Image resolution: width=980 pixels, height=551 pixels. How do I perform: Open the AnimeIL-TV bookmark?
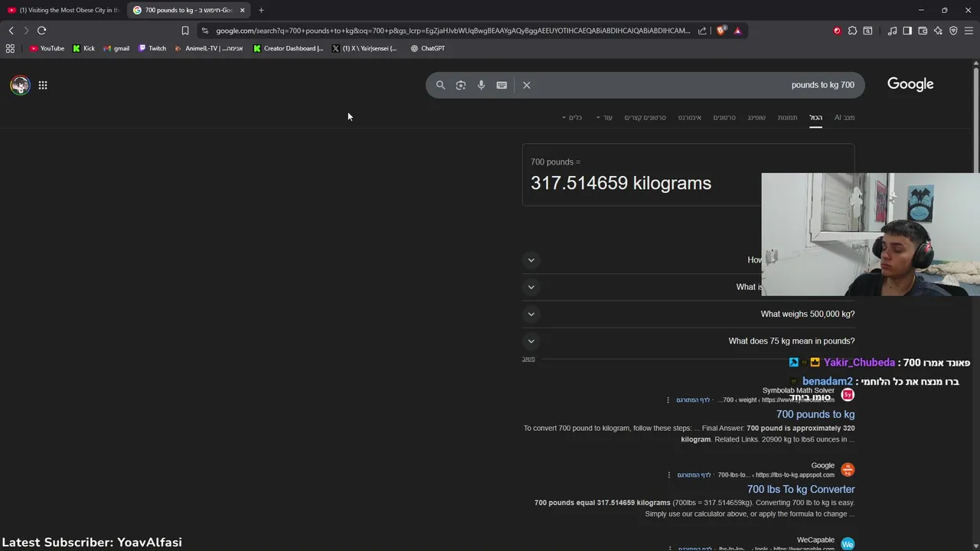[x=208, y=48]
